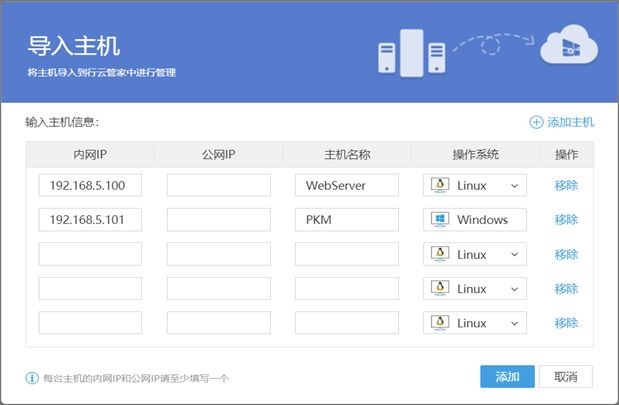Viewport: 619px width, 405px height.
Task: Click 移除 link for the WebServer row
Action: click(566, 186)
